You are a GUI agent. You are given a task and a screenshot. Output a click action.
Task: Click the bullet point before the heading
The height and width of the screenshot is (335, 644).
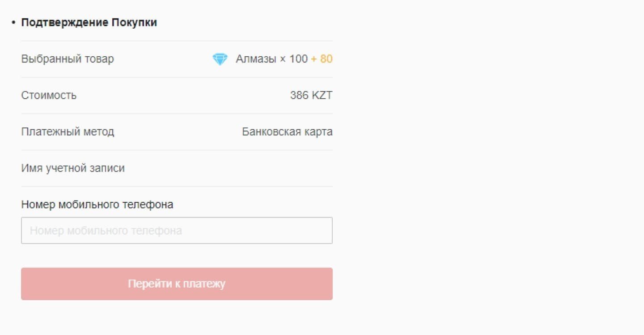pyautogui.click(x=13, y=22)
